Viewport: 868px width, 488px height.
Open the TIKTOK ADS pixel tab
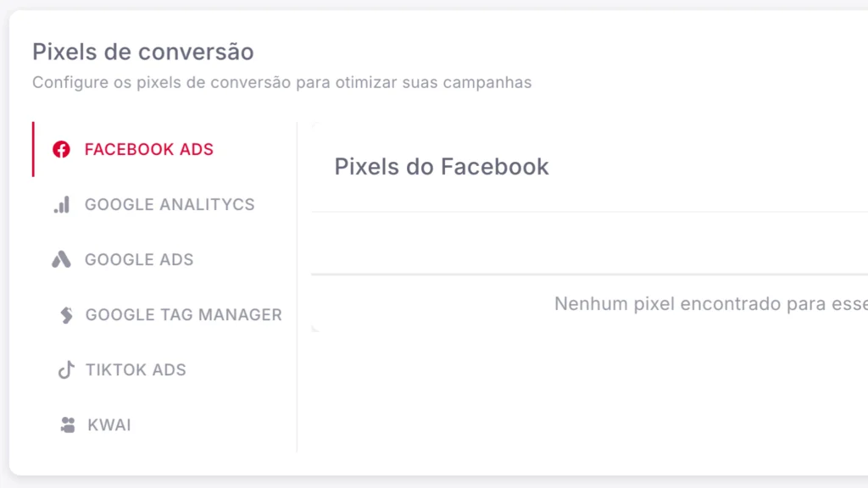[x=136, y=370]
